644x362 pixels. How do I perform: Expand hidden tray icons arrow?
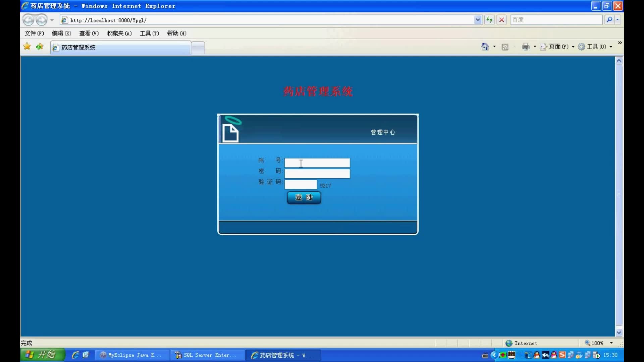click(494, 355)
